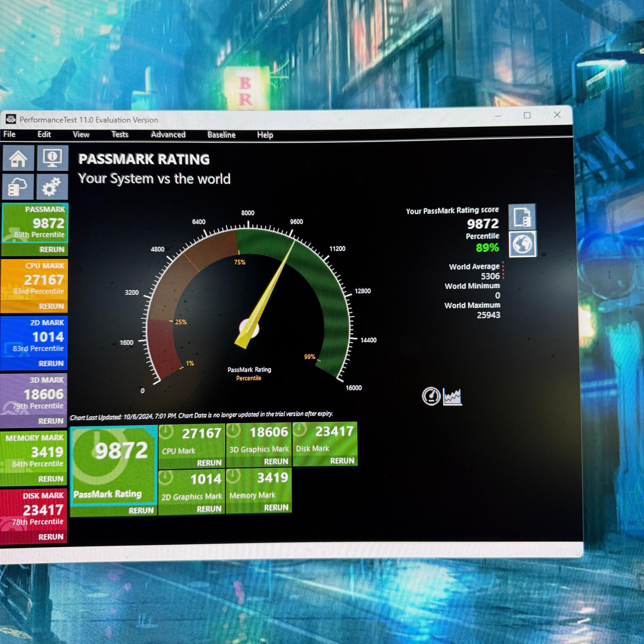Click the World Maximum 25943 value
The image size is (644, 644).
pyautogui.click(x=488, y=315)
